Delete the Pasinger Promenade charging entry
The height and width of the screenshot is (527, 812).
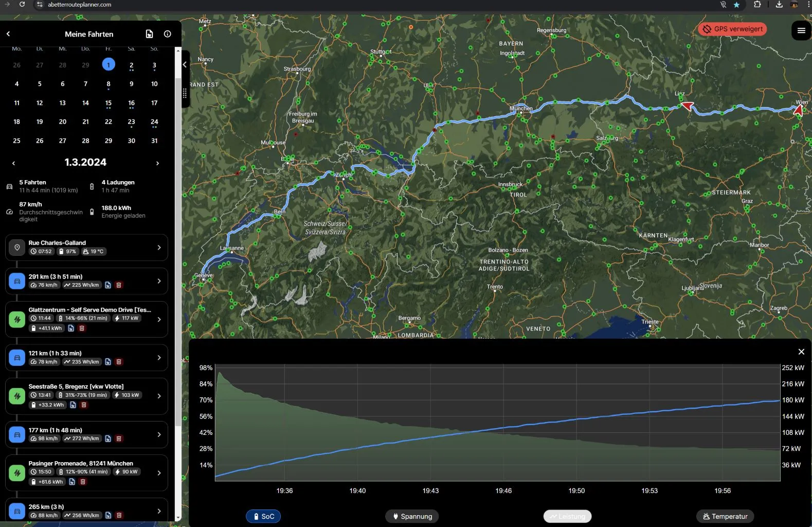tap(83, 482)
